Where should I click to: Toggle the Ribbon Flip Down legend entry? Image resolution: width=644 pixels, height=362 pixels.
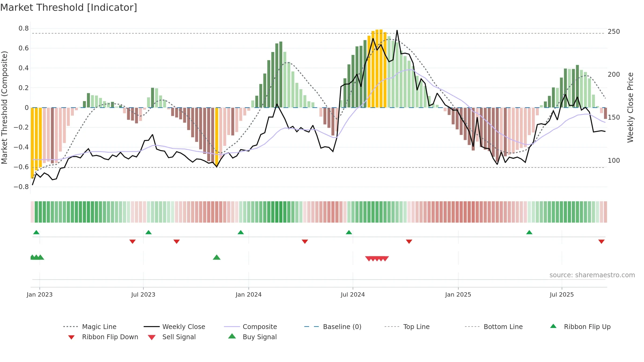coord(103,337)
